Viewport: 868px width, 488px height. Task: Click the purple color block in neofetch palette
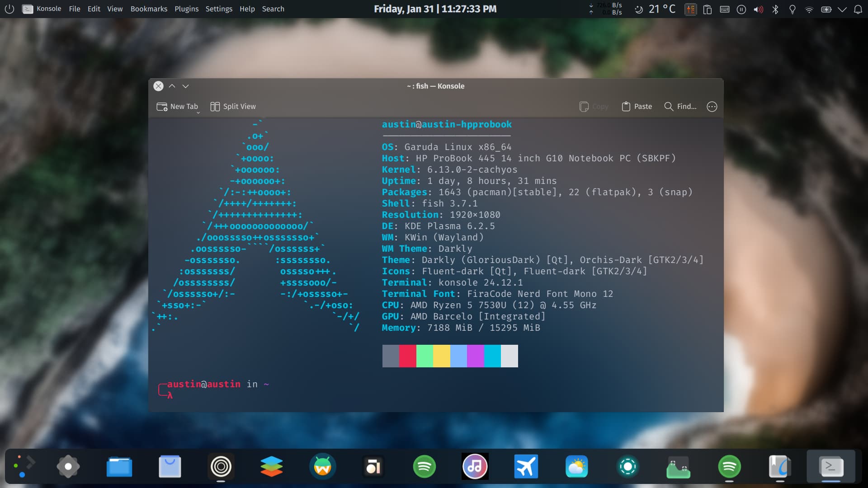[x=476, y=356]
